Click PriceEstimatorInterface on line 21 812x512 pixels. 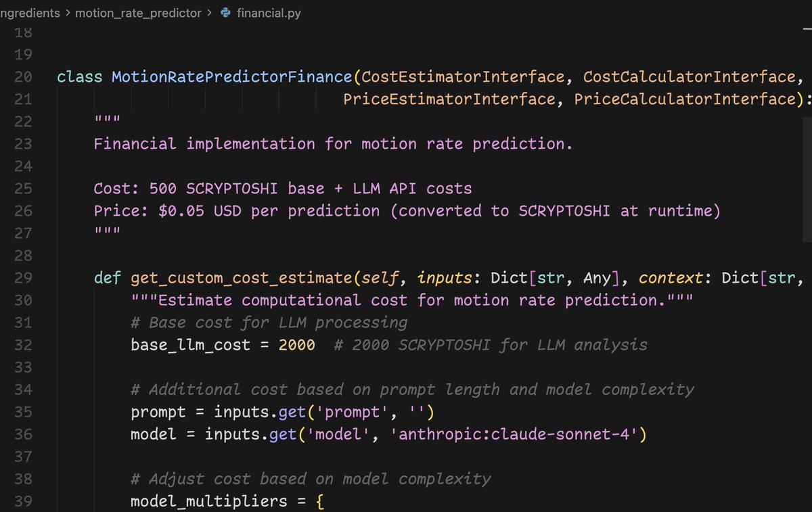coord(449,99)
